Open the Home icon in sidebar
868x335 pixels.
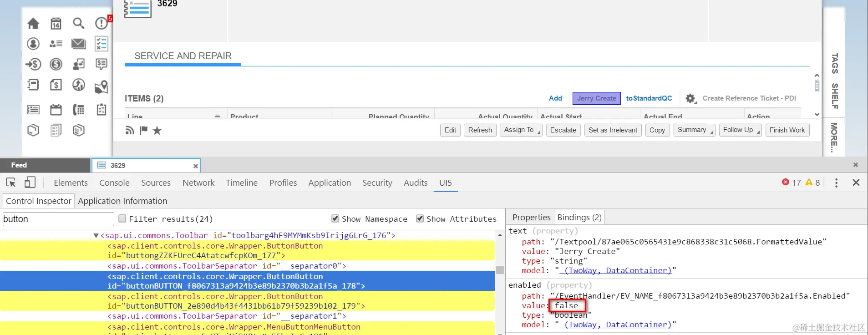click(33, 23)
